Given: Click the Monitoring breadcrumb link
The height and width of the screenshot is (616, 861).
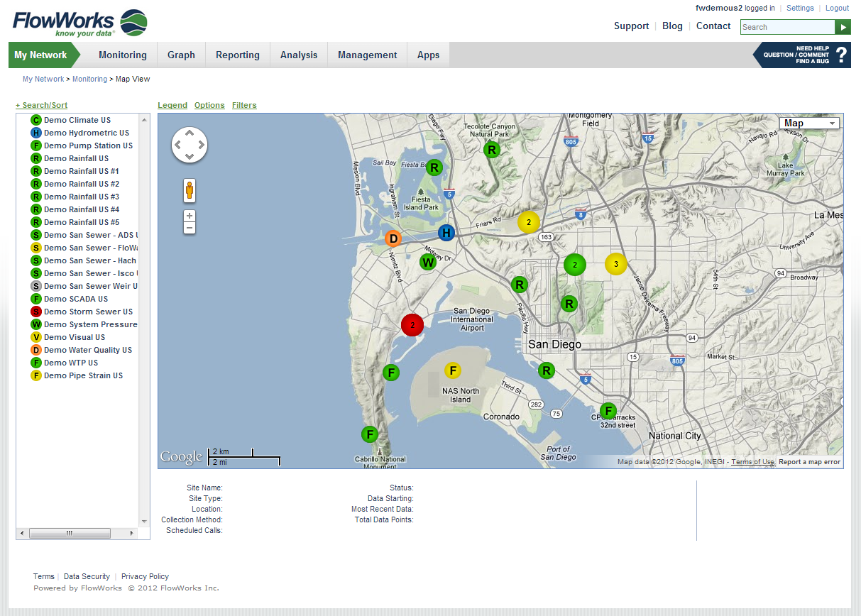Looking at the screenshot, I should click(x=89, y=79).
